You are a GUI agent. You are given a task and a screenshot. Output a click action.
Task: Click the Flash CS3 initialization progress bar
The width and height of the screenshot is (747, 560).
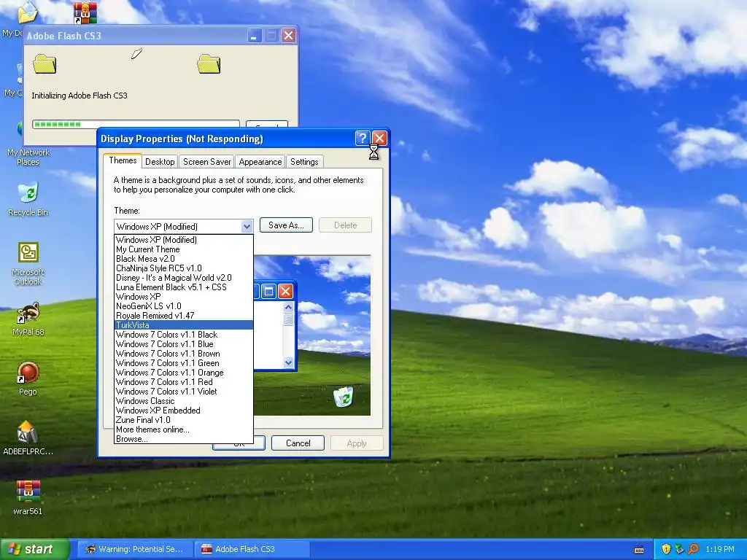point(136,124)
